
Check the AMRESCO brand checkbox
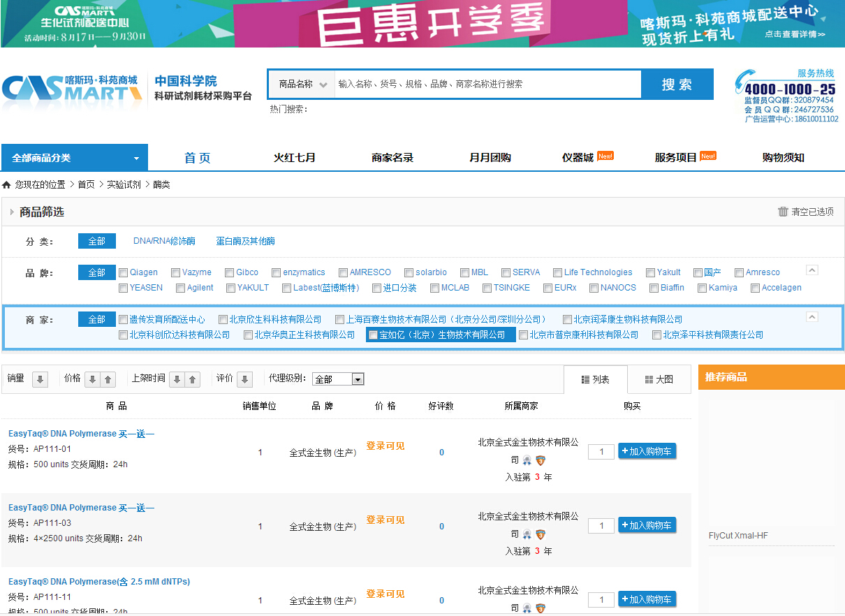pyautogui.click(x=343, y=273)
